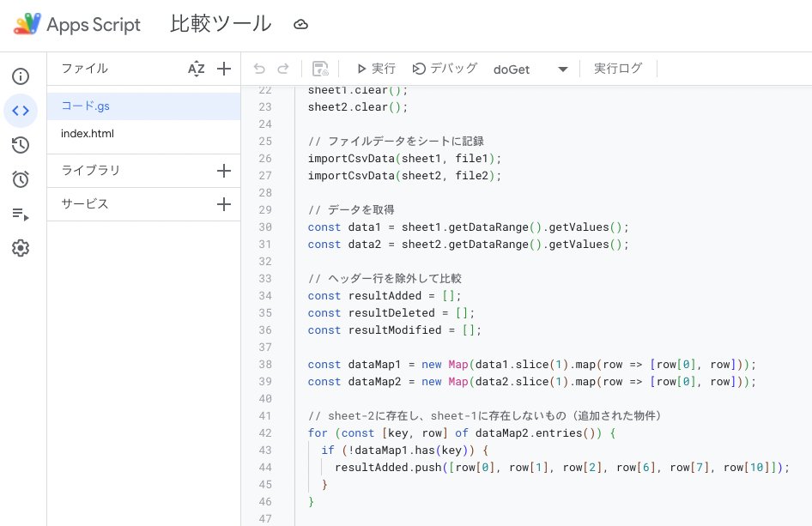Select the index.html file
This screenshot has height=526, width=812.
click(144, 134)
